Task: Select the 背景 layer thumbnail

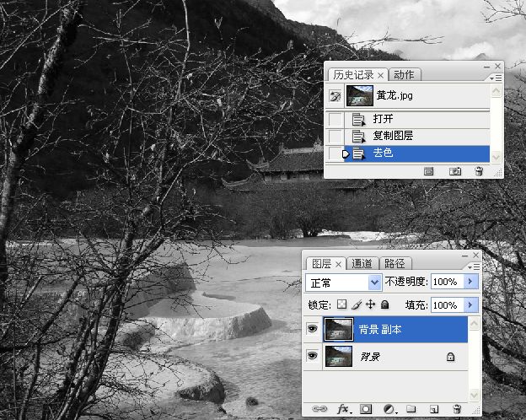Action: tap(339, 356)
